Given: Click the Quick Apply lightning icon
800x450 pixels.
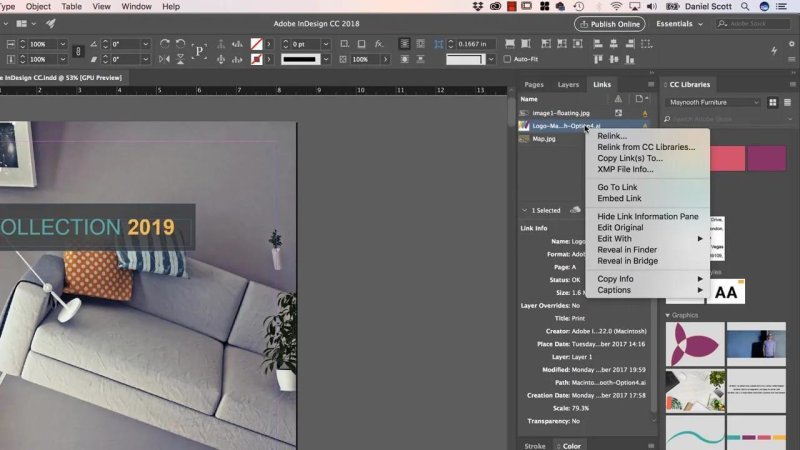Looking at the screenshot, I should click(774, 50).
